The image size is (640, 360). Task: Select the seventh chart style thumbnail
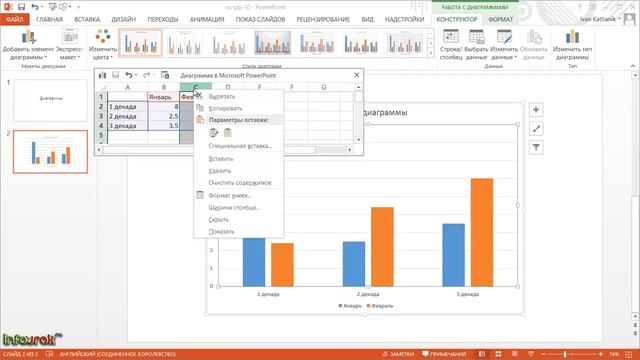404,42
